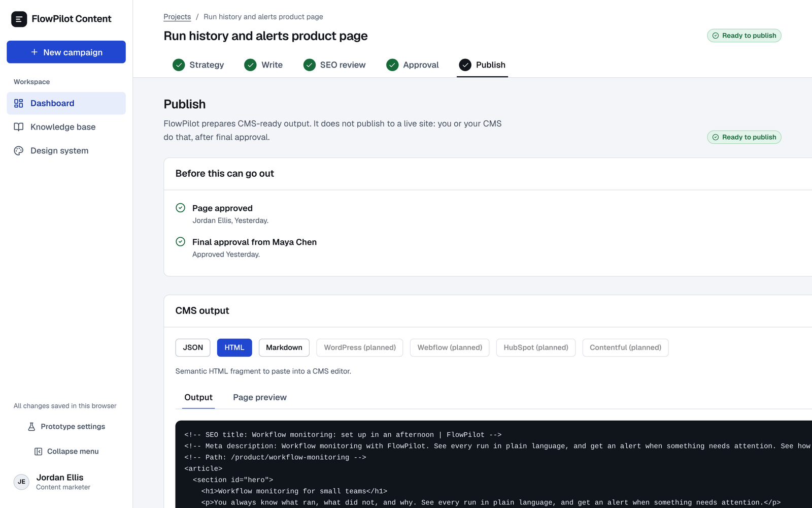Click the 'CMS output' heading
This screenshot has width=812, height=508.
click(x=202, y=311)
